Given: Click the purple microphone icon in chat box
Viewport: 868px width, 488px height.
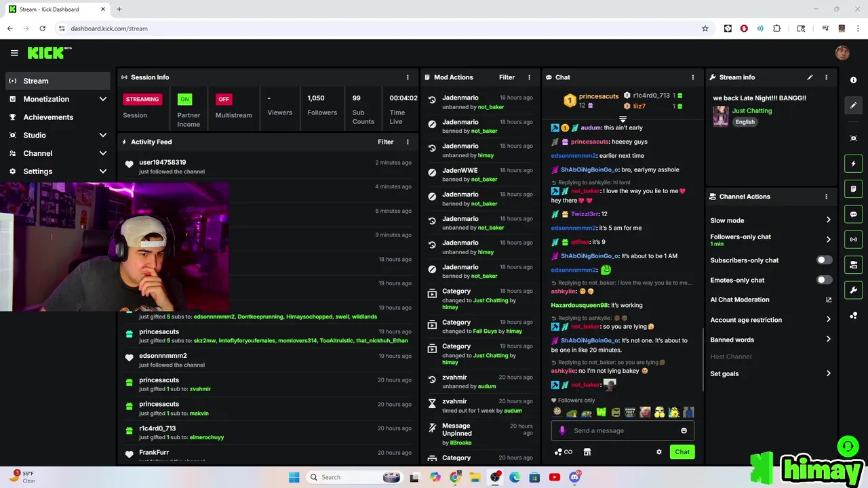Looking at the screenshot, I should pyautogui.click(x=561, y=430).
